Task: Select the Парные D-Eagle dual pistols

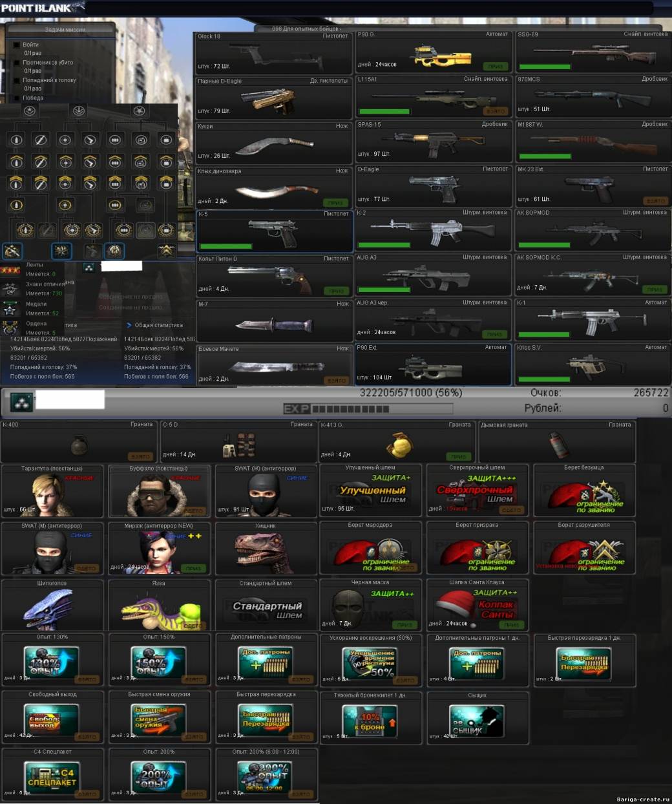Action: pyautogui.click(x=274, y=98)
